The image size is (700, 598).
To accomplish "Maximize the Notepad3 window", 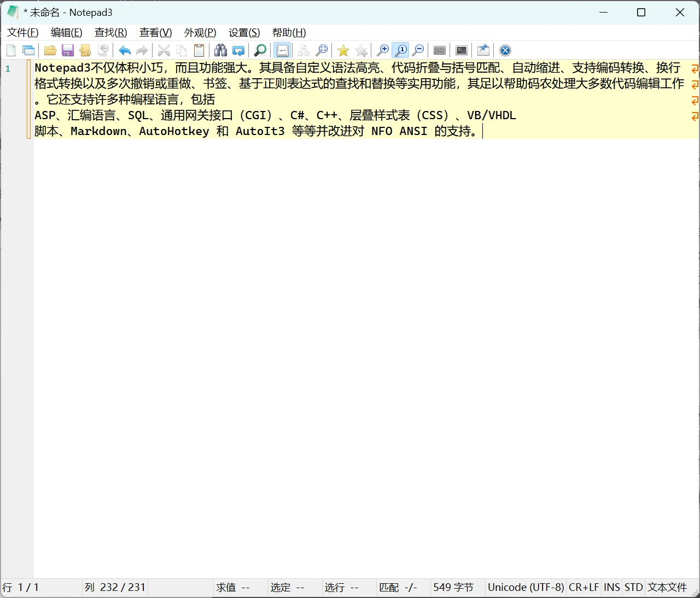I will pos(641,12).
